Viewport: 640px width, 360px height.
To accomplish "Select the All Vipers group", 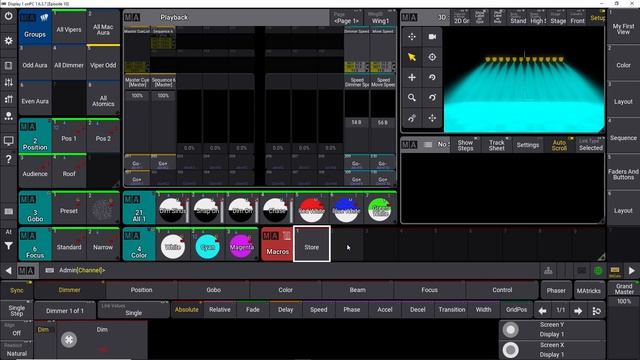I will (x=69, y=29).
